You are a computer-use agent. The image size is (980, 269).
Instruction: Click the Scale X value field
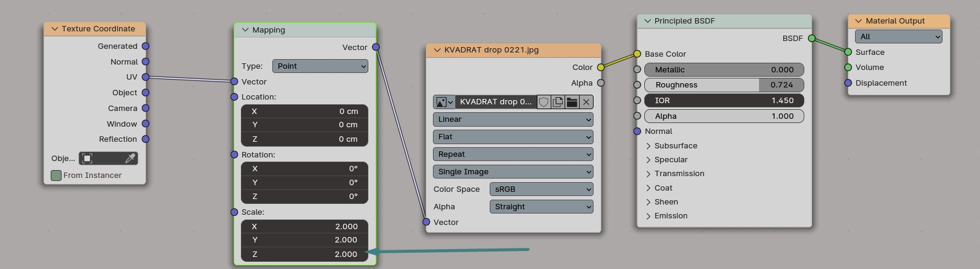304,227
